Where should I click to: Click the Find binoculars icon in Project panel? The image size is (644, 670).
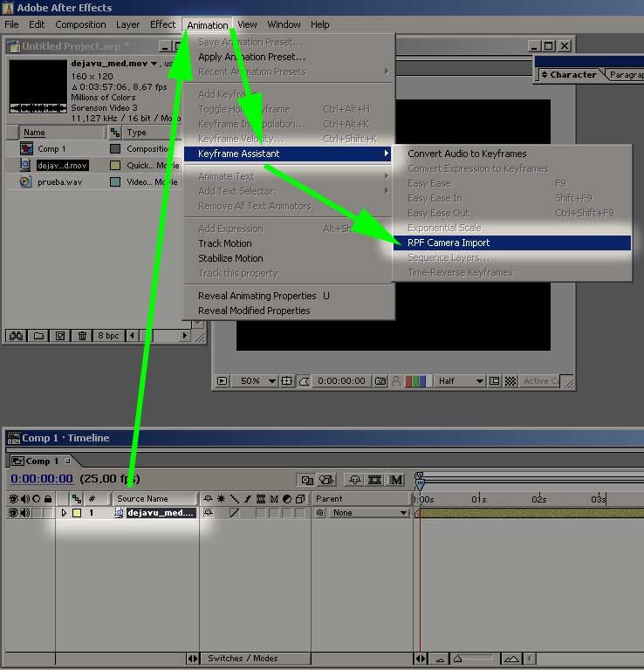pos(17,336)
